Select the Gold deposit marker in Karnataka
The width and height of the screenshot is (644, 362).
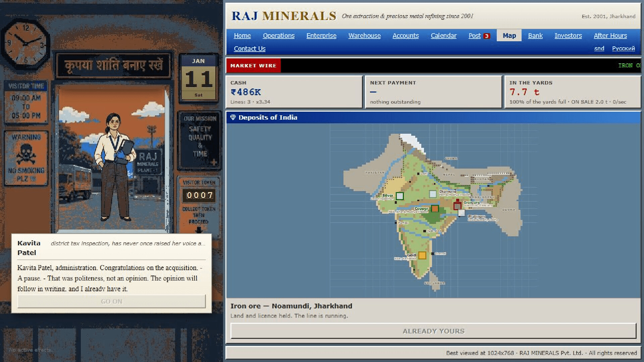(422, 255)
